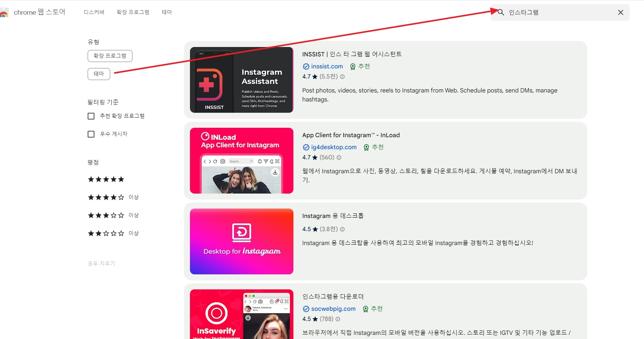Click the 추천 label on InLoad
The width and height of the screenshot is (644, 339).
pyautogui.click(x=378, y=147)
